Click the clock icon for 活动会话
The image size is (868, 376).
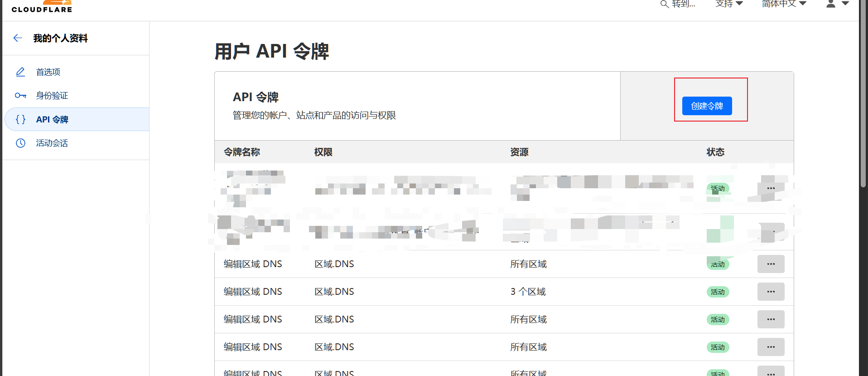click(x=20, y=143)
